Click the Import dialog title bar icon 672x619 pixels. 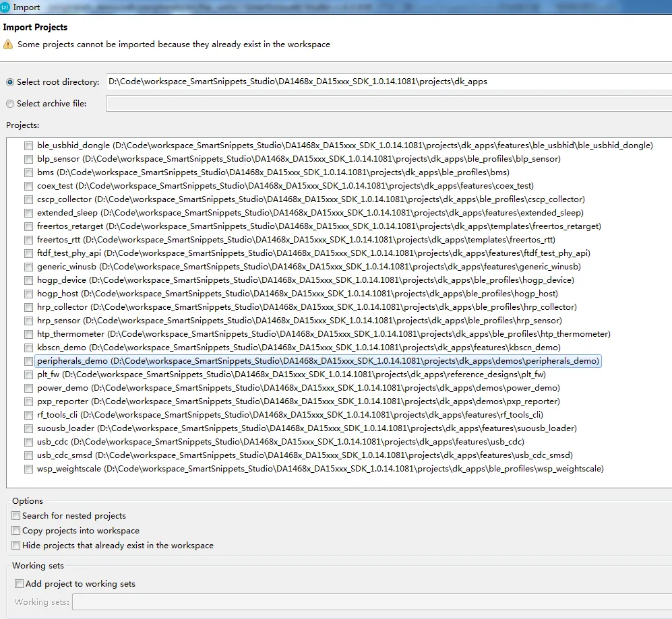(x=5, y=7)
